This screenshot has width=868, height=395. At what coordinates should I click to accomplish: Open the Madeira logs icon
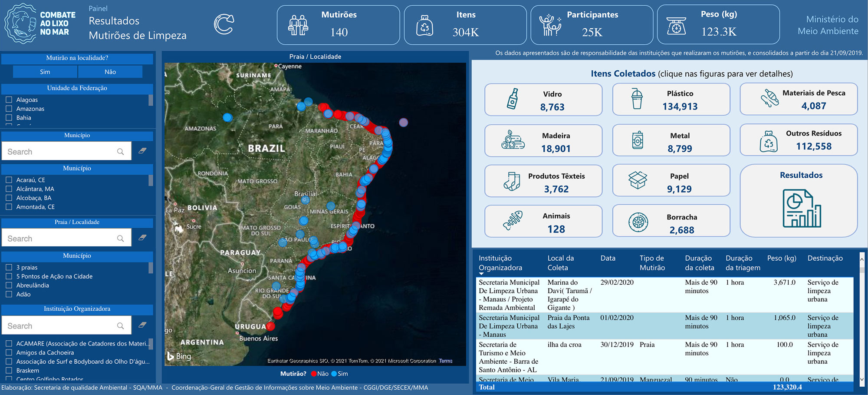click(513, 140)
